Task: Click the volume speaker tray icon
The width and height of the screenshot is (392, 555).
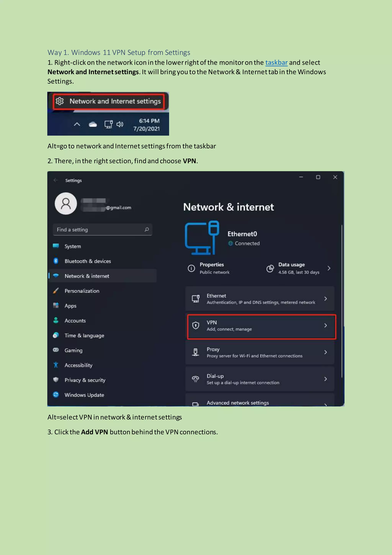Action: pyautogui.click(x=120, y=124)
